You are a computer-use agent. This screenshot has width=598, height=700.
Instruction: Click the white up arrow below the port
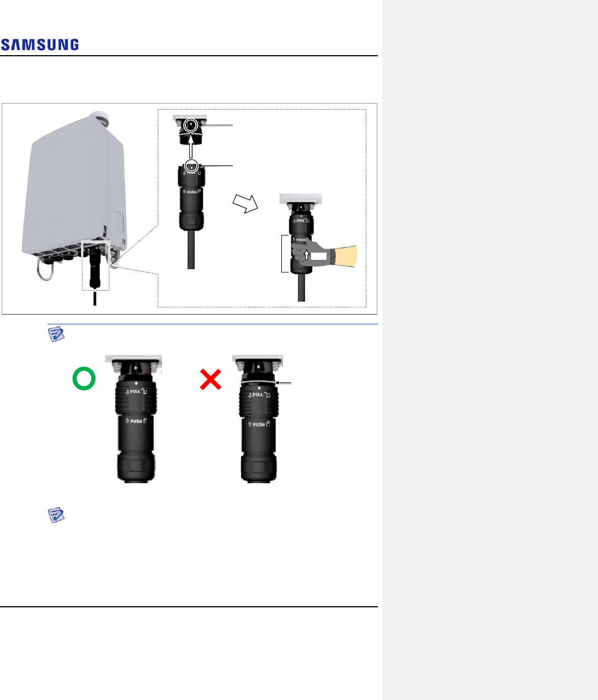pos(191,149)
